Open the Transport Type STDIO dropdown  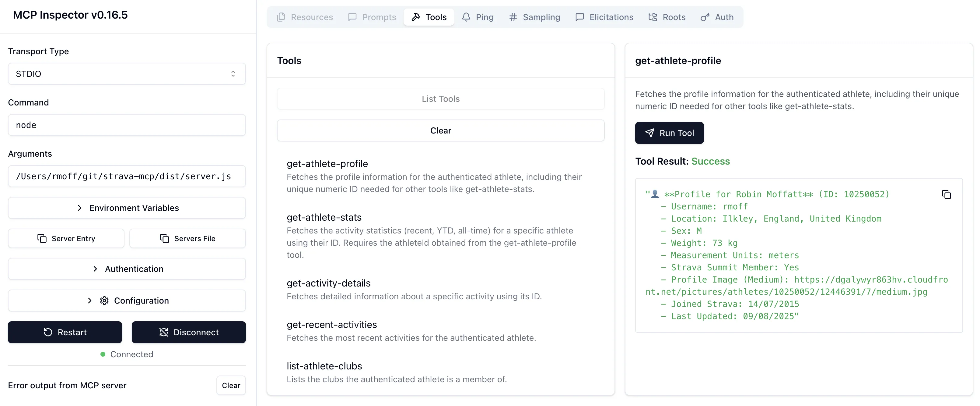[x=127, y=74]
